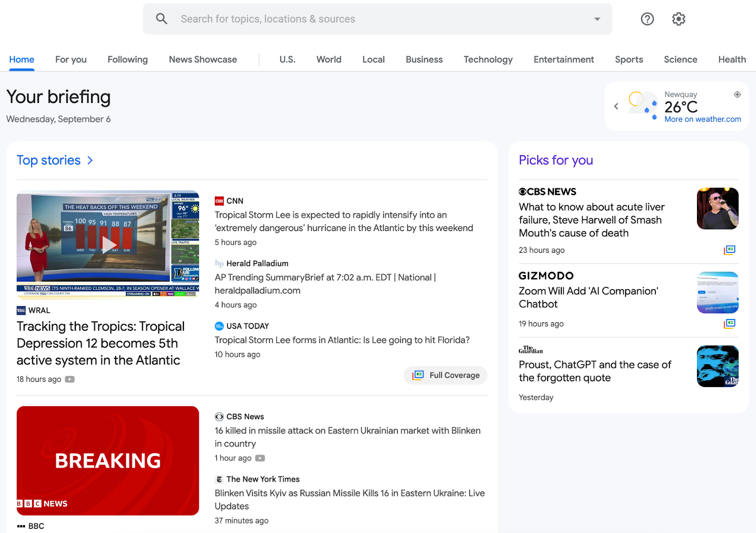
Task: Click The Guardian logo in Picks for you
Action: click(x=531, y=350)
